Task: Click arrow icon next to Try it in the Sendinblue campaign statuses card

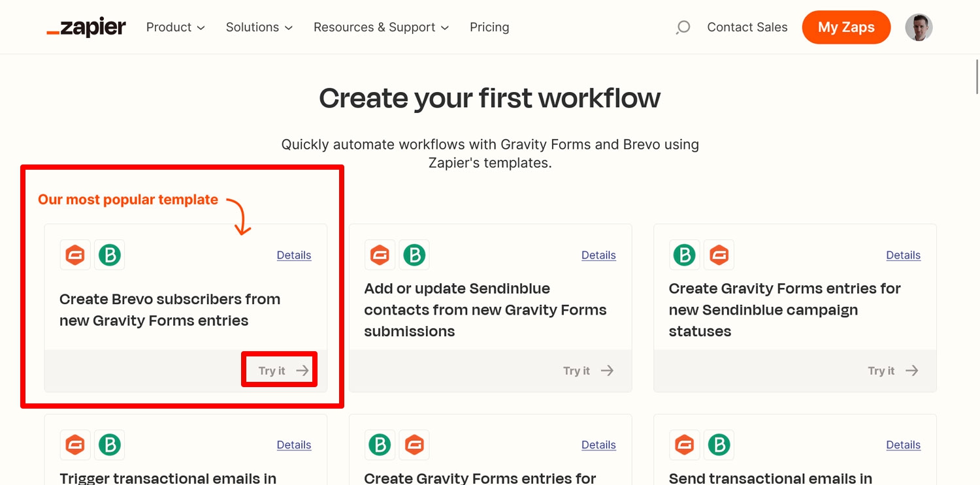Action: [912, 371]
